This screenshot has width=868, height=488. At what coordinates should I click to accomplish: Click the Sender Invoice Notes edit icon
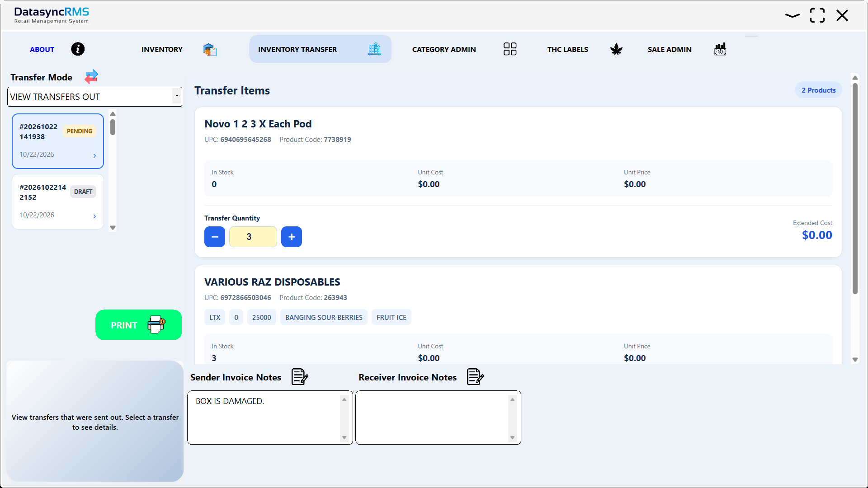[300, 376]
